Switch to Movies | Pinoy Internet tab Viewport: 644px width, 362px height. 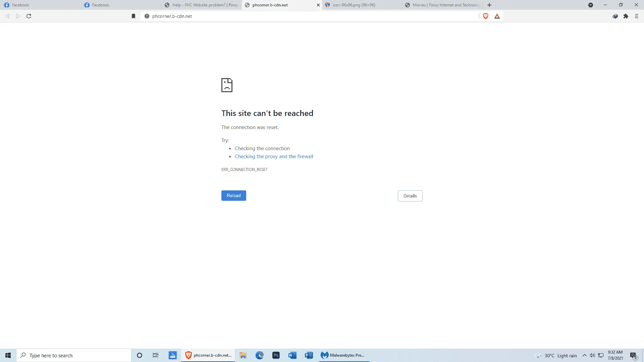pyautogui.click(x=443, y=5)
